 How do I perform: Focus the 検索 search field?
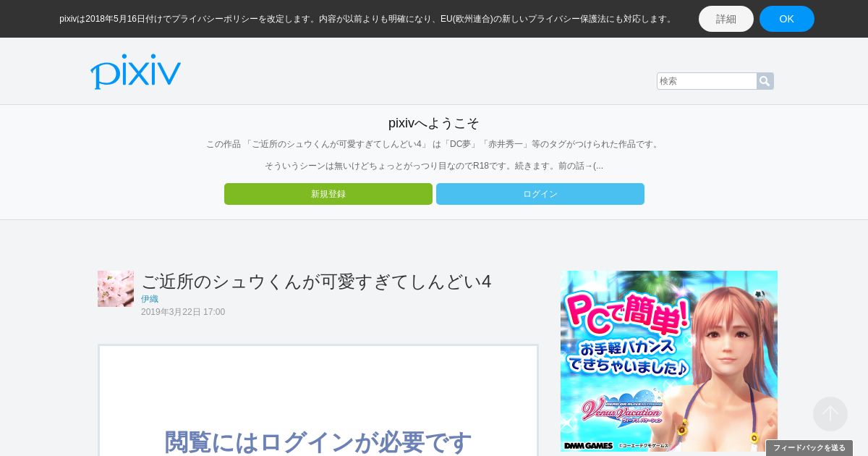707,81
